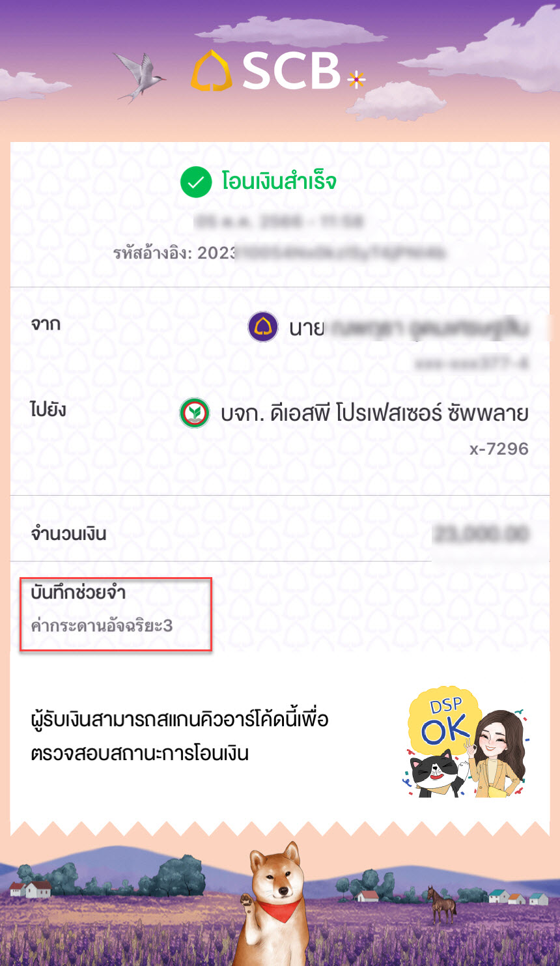Click the จำนวนเงิน amount label
Screen dimensions: 560x966
tap(68, 534)
